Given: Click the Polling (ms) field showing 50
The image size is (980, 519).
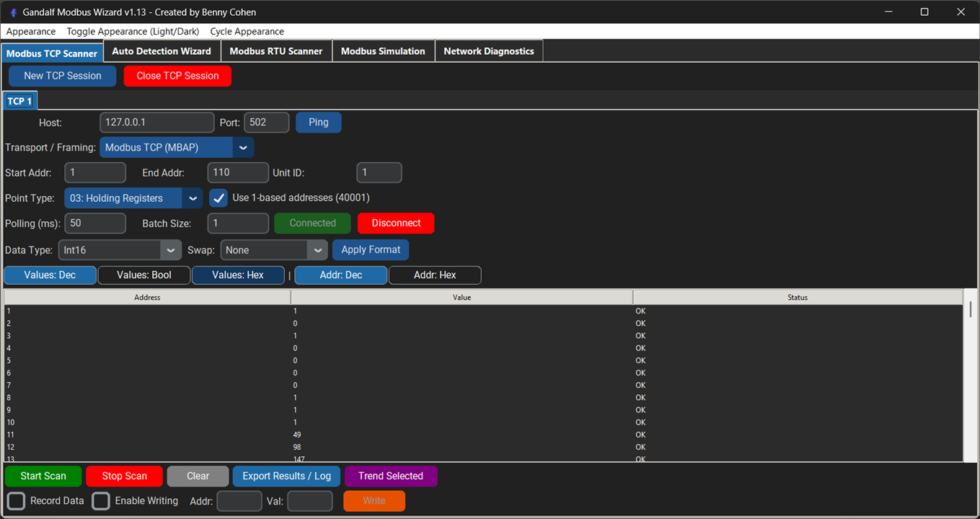Looking at the screenshot, I should pyautogui.click(x=95, y=223).
